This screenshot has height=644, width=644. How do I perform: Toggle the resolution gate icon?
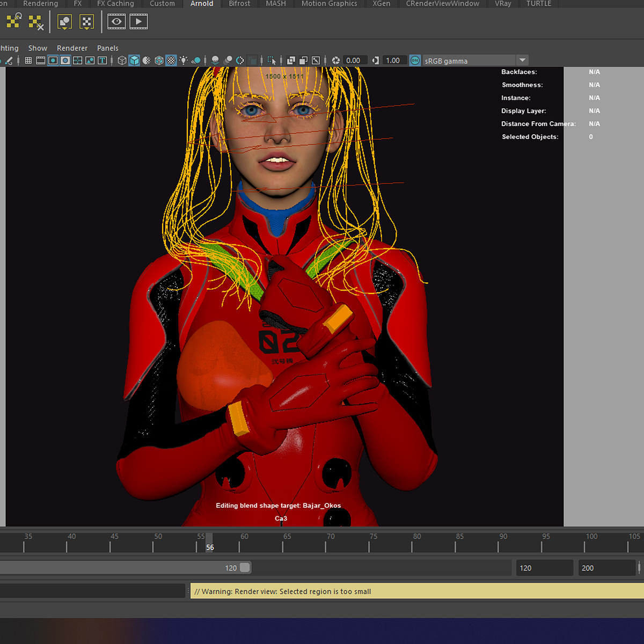click(53, 61)
